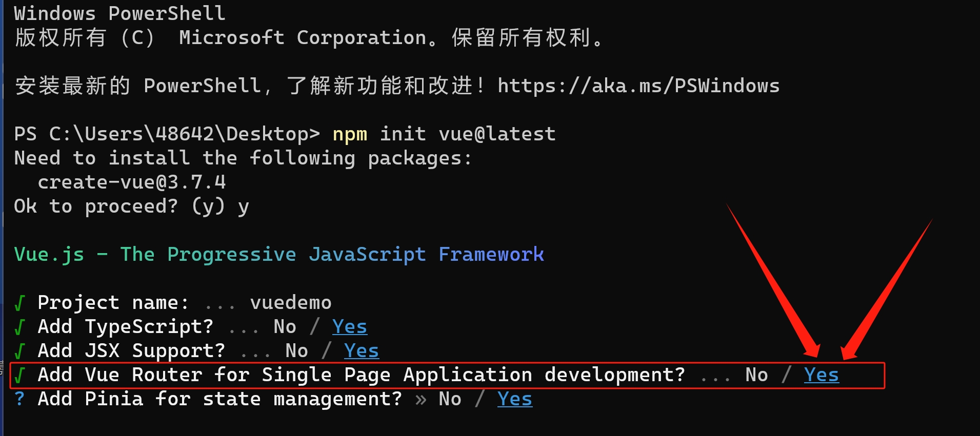This screenshot has width=980, height=436.
Task: Click the double chevron in the Pinia prompt
Action: (x=421, y=400)
